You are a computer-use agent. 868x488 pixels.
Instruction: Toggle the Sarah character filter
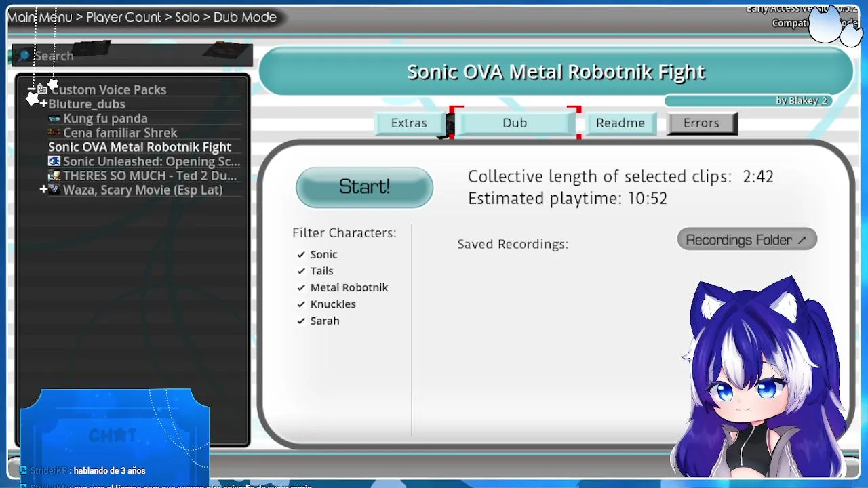tap(301, 321)
